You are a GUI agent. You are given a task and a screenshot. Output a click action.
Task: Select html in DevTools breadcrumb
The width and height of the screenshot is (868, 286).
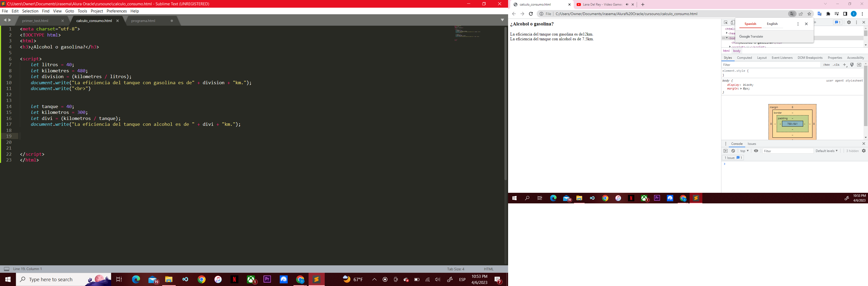pos(726,51)
